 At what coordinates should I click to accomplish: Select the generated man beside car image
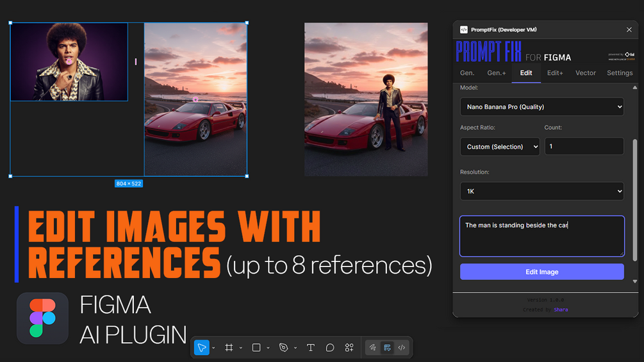[366, 99]
